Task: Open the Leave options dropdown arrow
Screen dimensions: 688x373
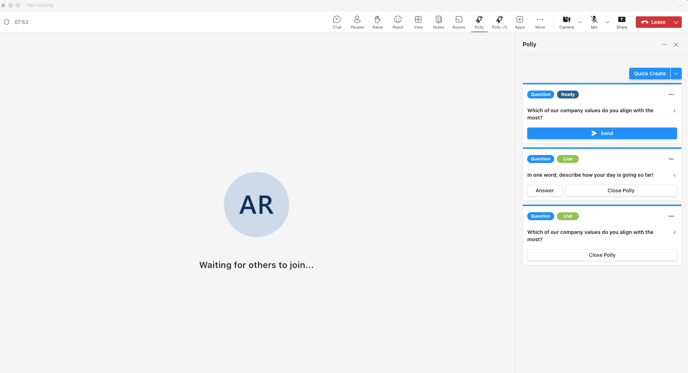Action: pos(676,22)
